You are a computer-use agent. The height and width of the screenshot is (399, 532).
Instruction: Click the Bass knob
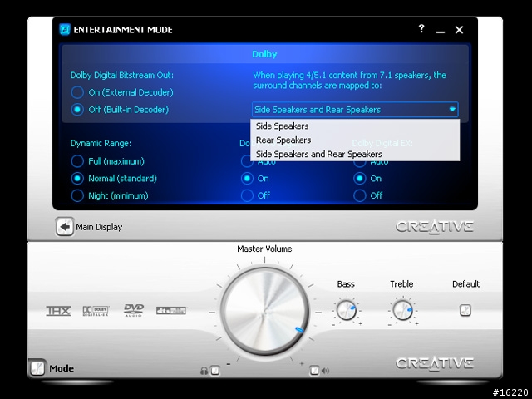point(346,310)
